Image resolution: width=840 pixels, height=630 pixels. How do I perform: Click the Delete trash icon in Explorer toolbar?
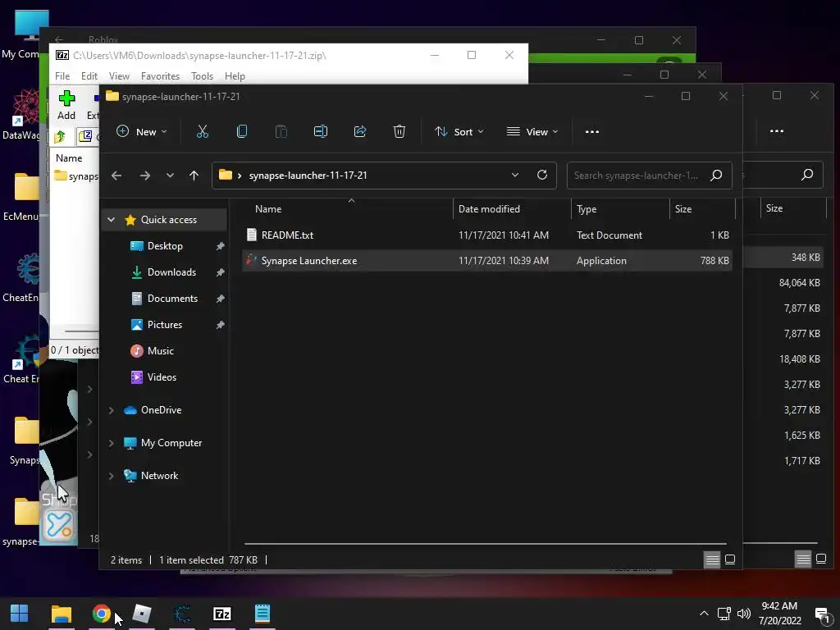[399, 132]
